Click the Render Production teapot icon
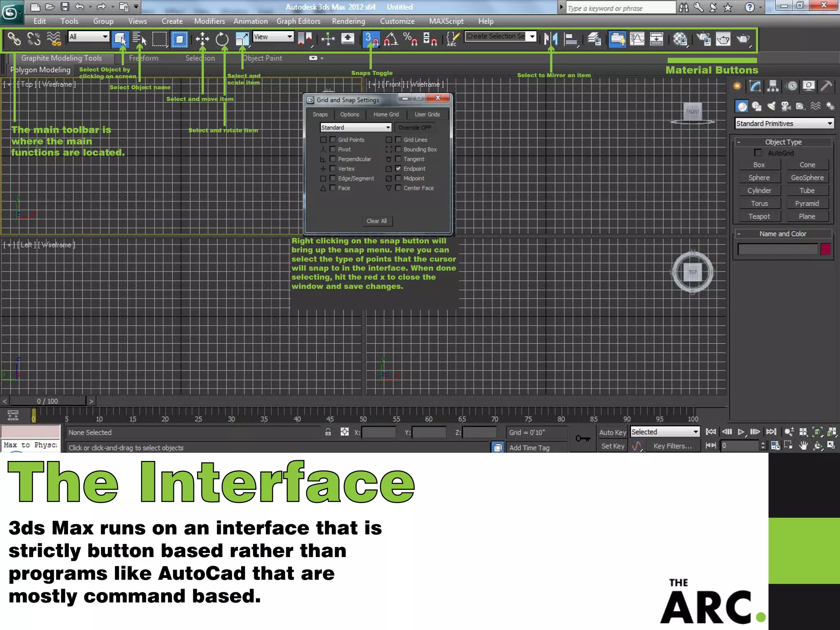The height and width of the screenshot is (630, 840). pyautogui.click(x=743, y=39)
